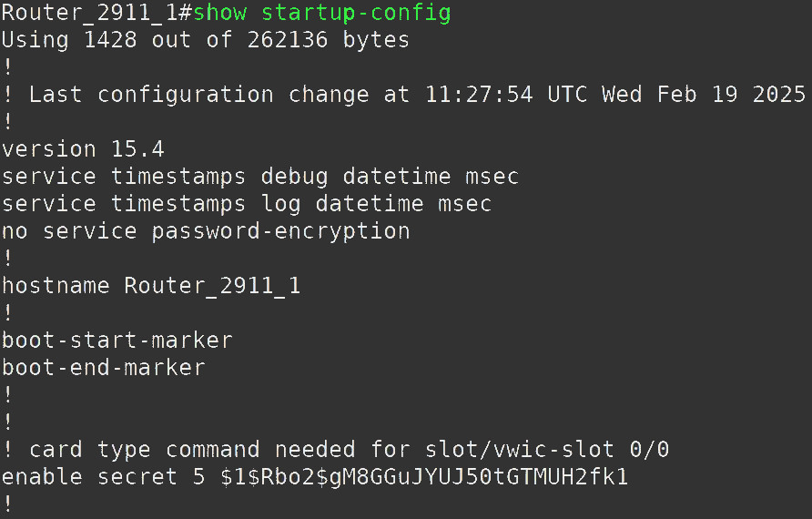Viewport: 812px width, 519px height.
Task: Click the word 'password-encryption'
Action: click(x=281, y=231)
